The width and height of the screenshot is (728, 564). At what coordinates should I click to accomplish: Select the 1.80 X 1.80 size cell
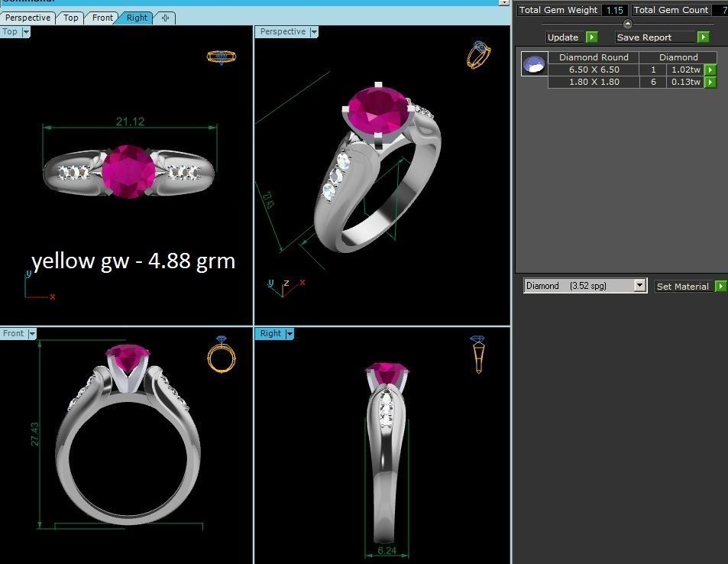click(x=594, y=82)
